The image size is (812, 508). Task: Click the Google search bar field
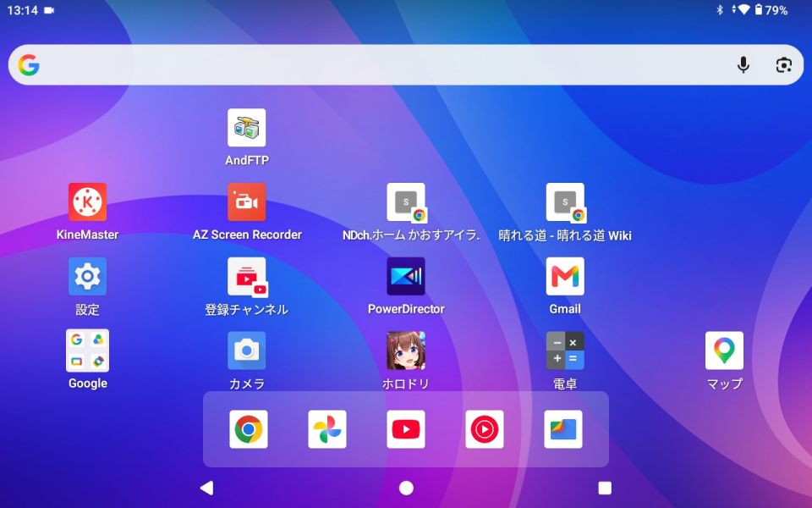click(x=406, y=65)
